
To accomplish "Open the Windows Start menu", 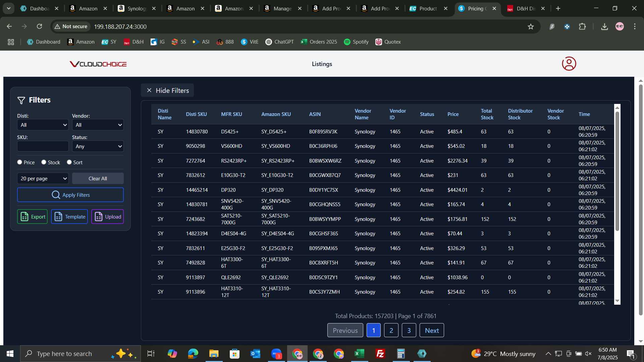I will click(x=10, y=354).
